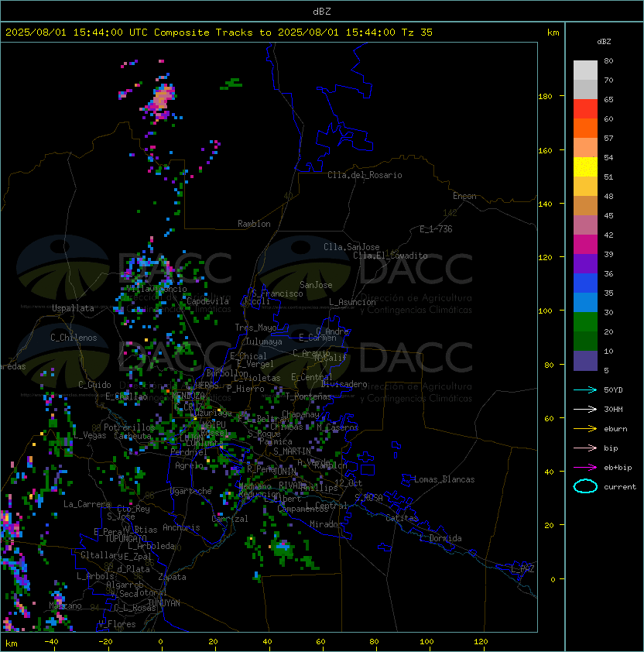Click the cyan 'current' ellipse symbol

585,486
